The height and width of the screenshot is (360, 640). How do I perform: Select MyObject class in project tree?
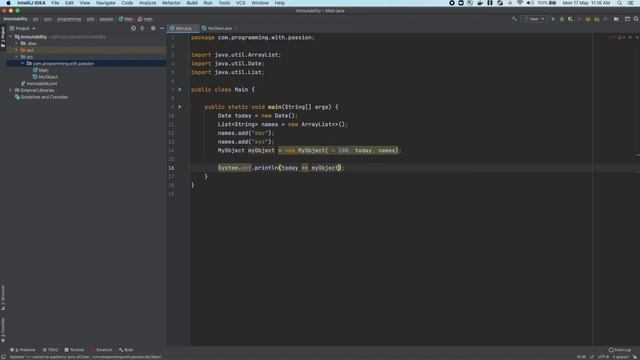coord(45,77)
